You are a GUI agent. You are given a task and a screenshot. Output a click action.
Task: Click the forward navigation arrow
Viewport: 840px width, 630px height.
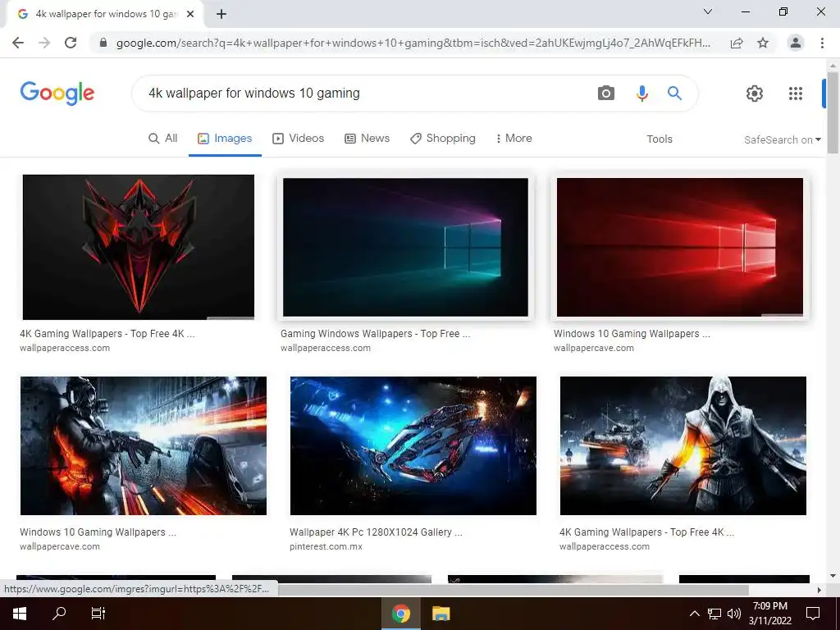point(44,43)
